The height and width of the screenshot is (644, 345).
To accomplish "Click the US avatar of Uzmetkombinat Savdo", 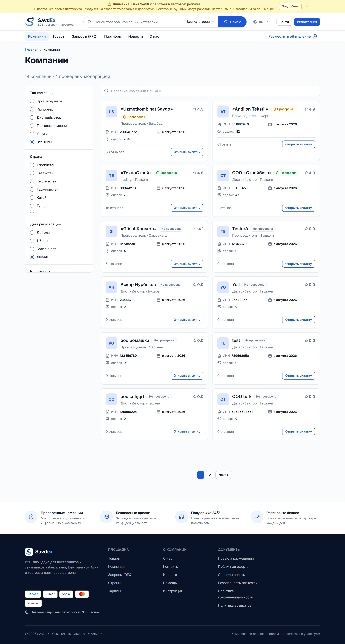I will (111, 112).
